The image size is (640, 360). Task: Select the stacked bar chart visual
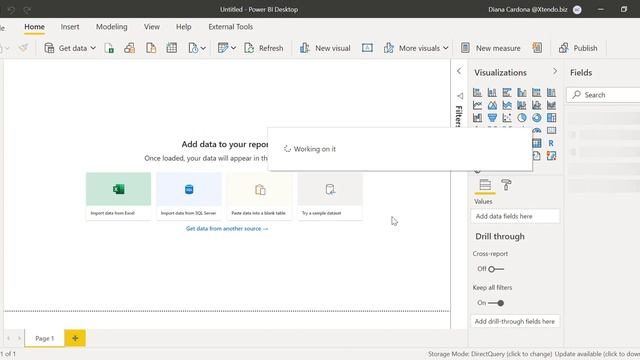click(477, 93)
